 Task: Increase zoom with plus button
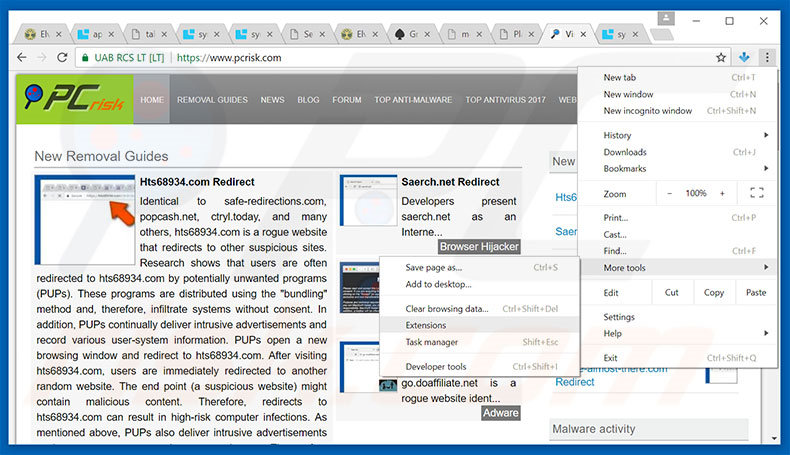(x=722, y=193)
